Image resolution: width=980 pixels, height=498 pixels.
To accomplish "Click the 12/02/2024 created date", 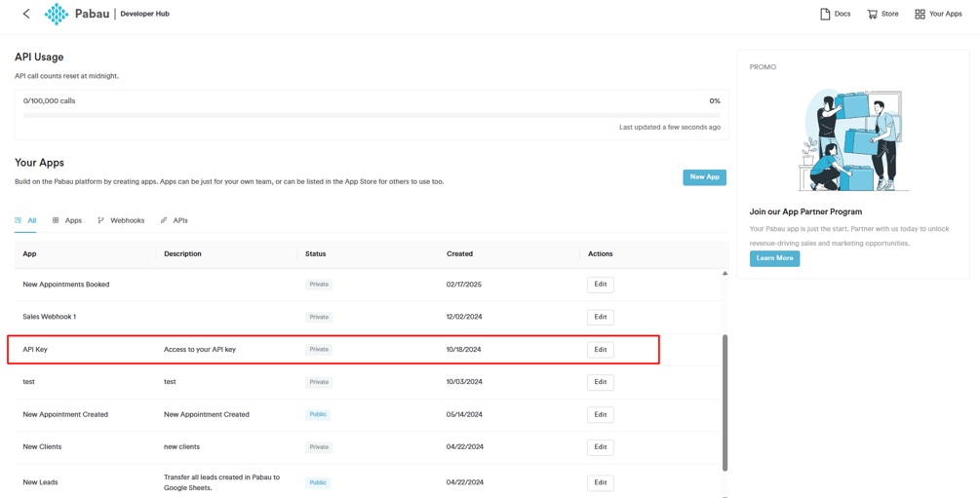I will [464, 317].
